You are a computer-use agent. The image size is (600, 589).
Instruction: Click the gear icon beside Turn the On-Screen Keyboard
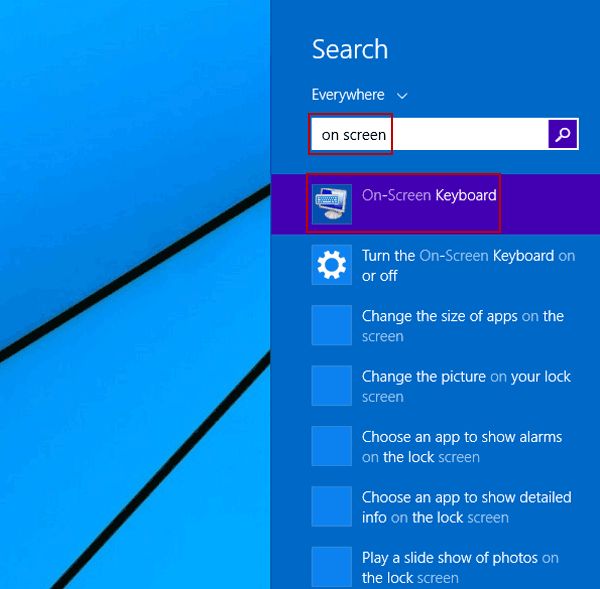tap(332, 265)
